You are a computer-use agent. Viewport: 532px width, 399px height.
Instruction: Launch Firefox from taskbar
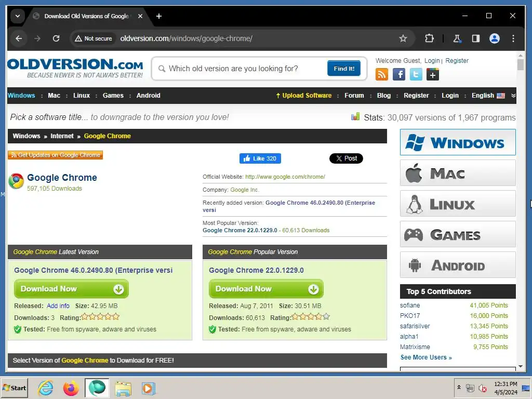coord(71,388)
